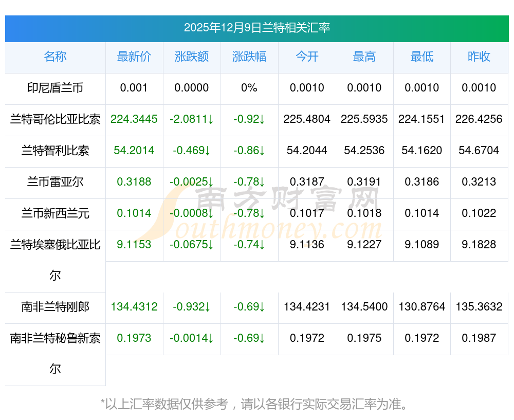This screenshot has width=514, height=420.
Task: Click the table title 2025年12月9日兰特相关汇率
Action: [x=256, y=28]
